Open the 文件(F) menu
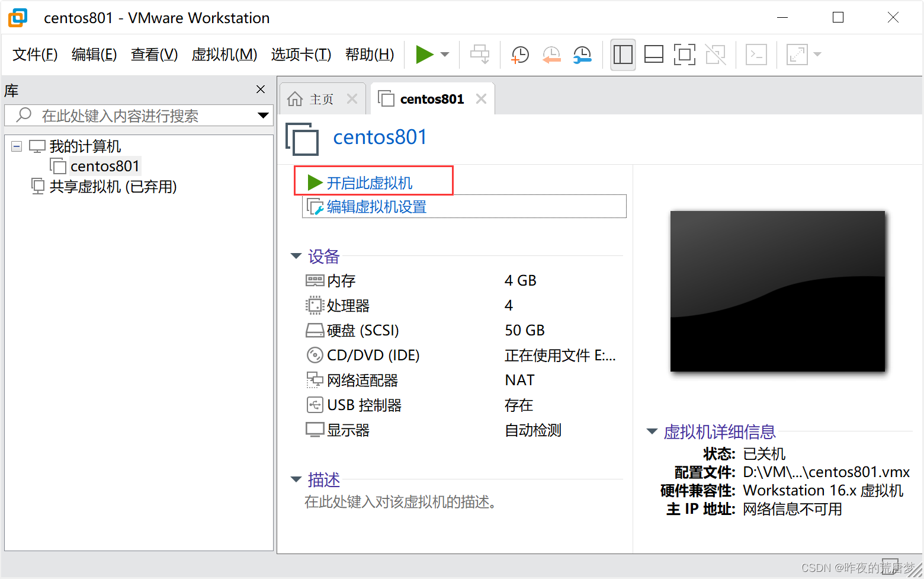 tap(35, 55)
